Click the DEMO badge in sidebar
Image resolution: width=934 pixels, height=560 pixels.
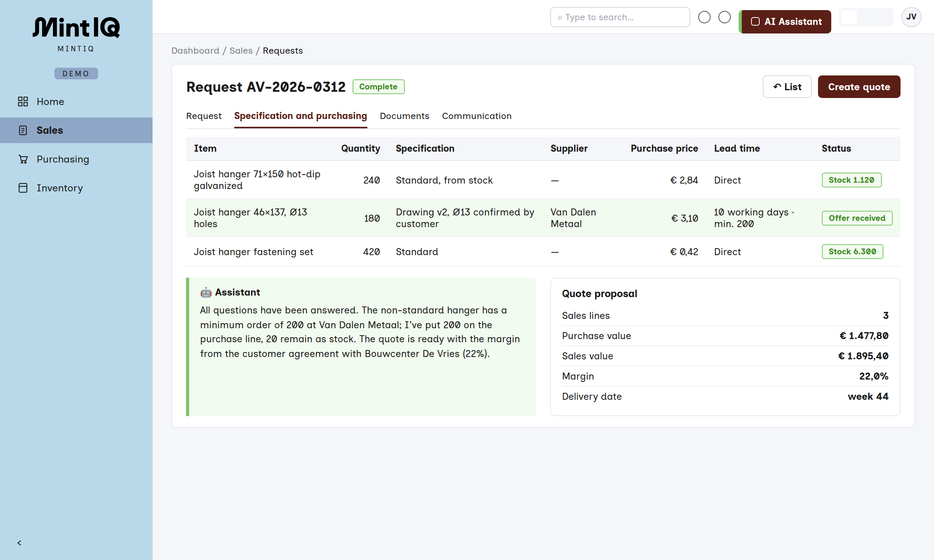(76, 73)
